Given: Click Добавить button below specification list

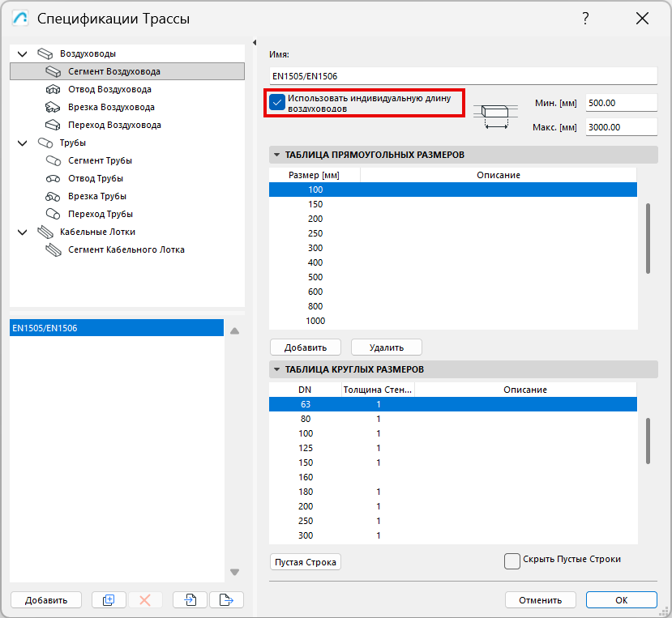Looking at the screenshot, I should 46,600.
